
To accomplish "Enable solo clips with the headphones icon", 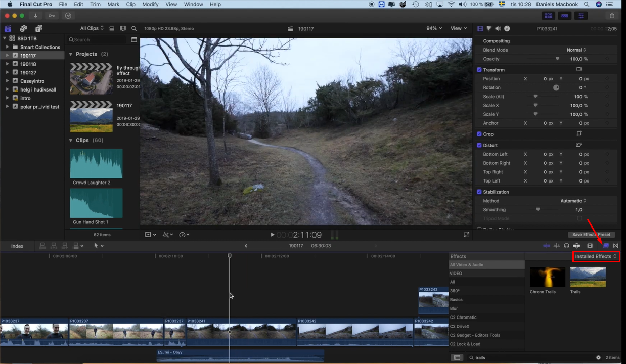I will pos(566,246).
